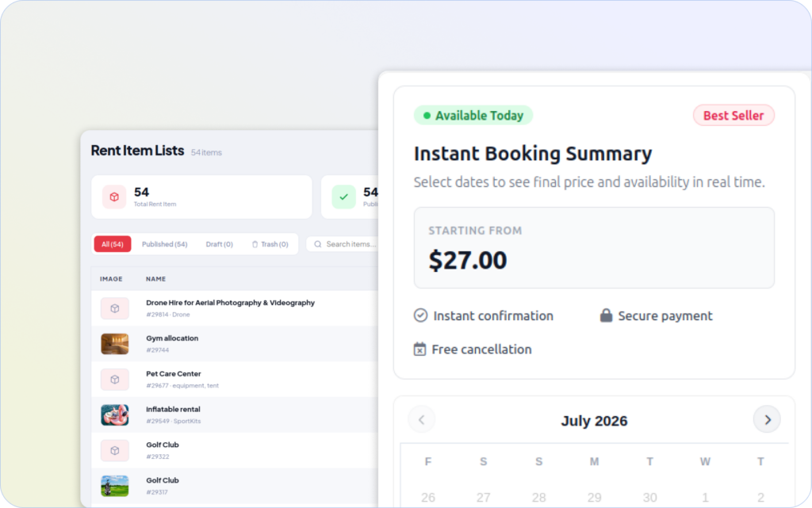The image size is (812, 508).
Task: Click the Search items input field
Action: 343,244
